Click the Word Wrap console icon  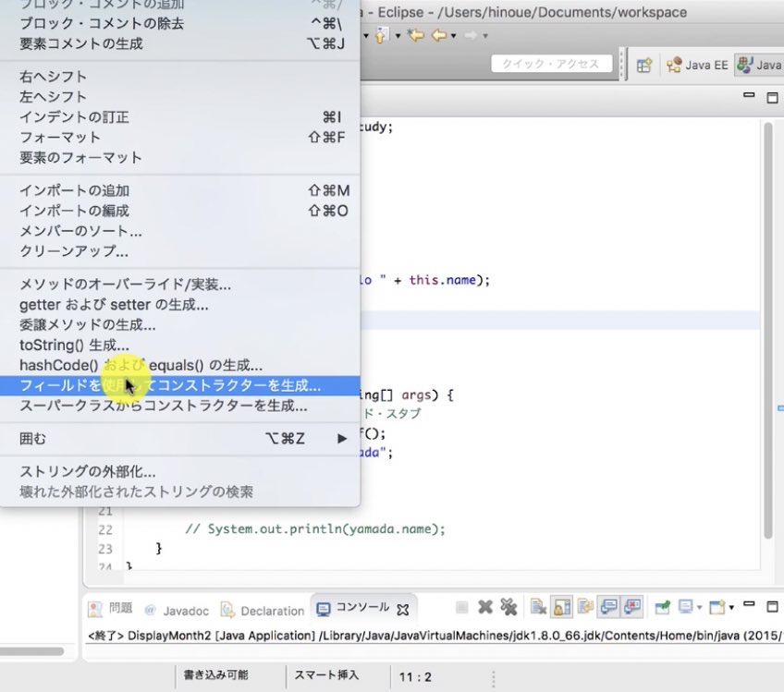585,607
